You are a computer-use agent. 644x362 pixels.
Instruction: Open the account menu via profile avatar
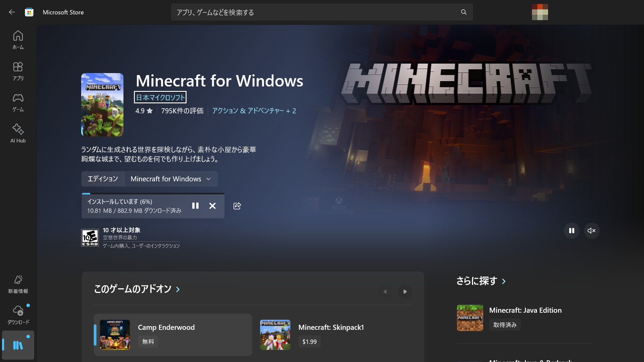540,12
